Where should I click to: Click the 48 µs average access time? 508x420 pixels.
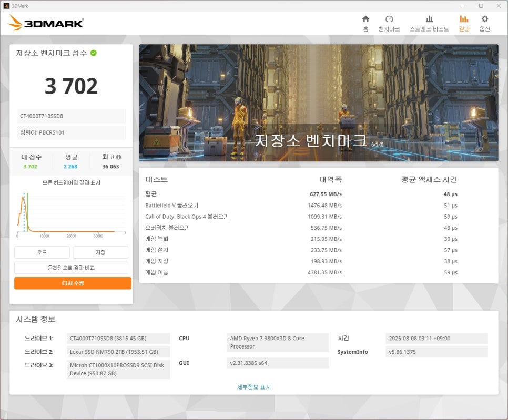point(450,194)
